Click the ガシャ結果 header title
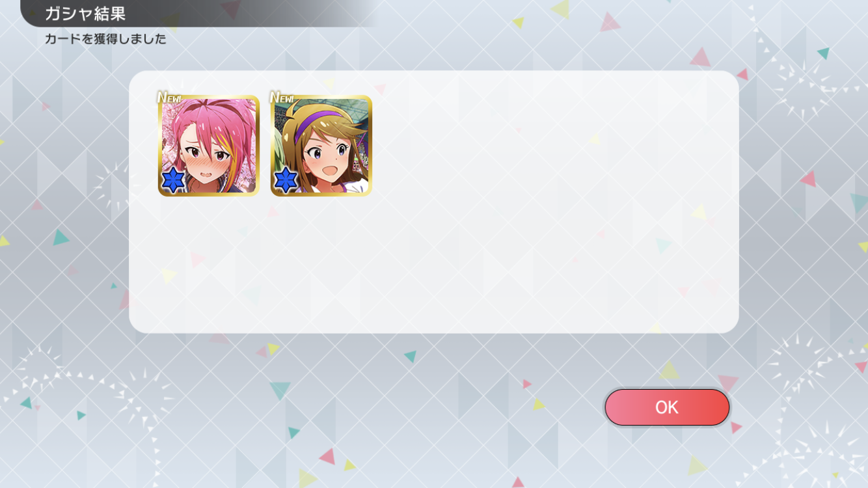 pos(85,14)
